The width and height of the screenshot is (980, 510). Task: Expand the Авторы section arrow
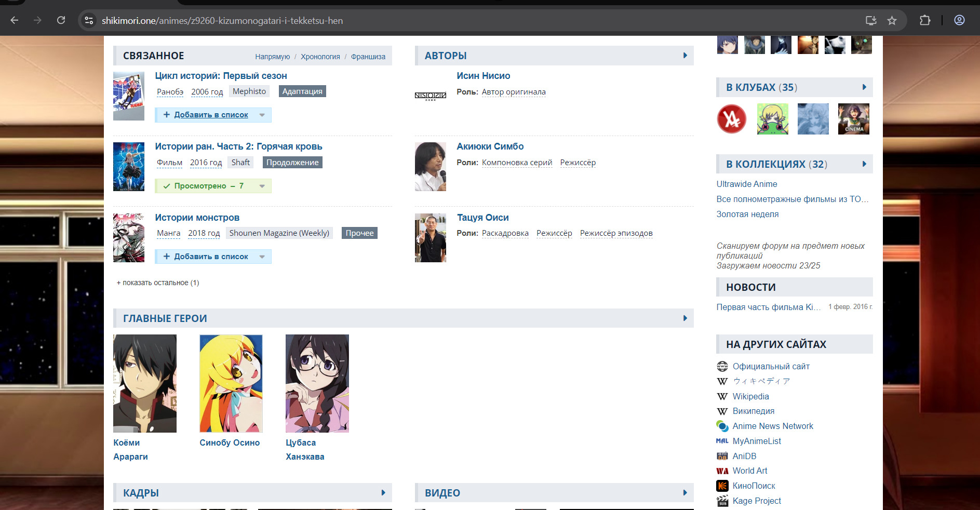[x=685, y=56]
